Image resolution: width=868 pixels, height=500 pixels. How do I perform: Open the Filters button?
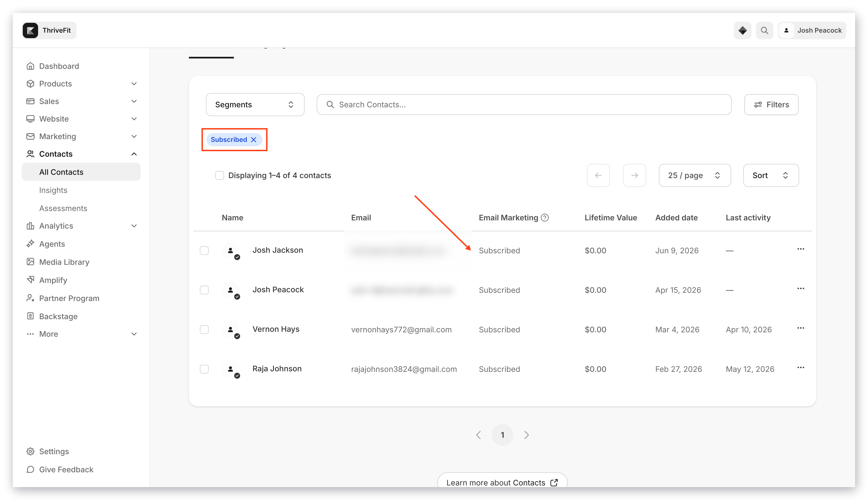click(771, 104)
